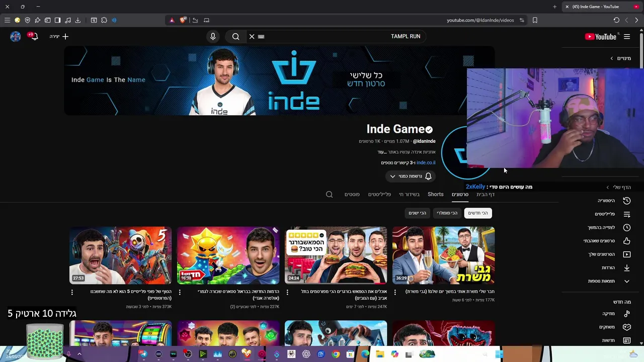Viewport: 644px width, 362px height.
Task: Open the extensions puzzle icon in the toolbar
Action: coord(104,20)
